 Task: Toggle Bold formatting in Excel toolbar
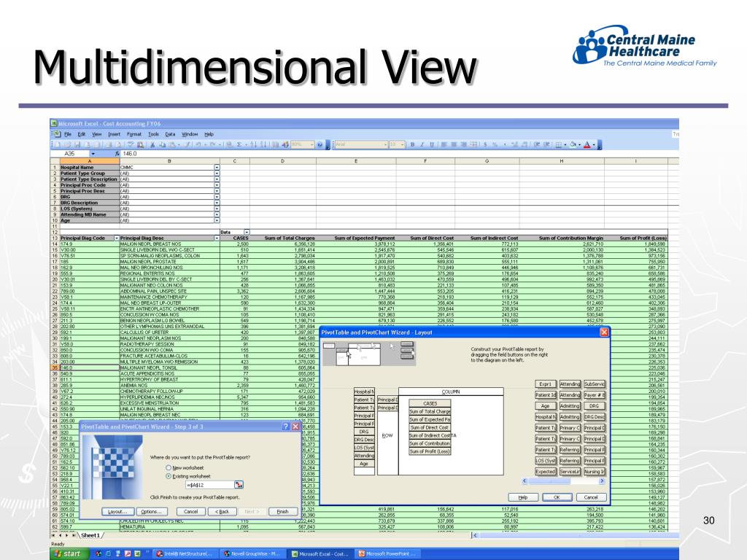[x=413, y=144]
